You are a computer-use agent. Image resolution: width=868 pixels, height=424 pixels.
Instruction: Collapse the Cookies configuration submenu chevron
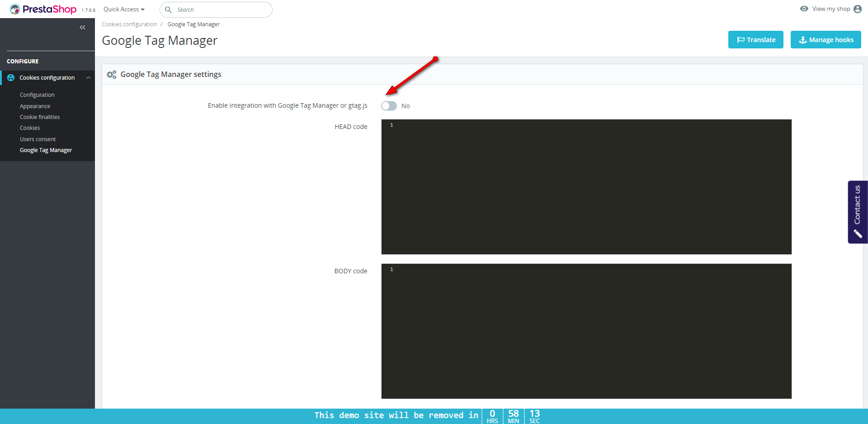tap(89, 78)
